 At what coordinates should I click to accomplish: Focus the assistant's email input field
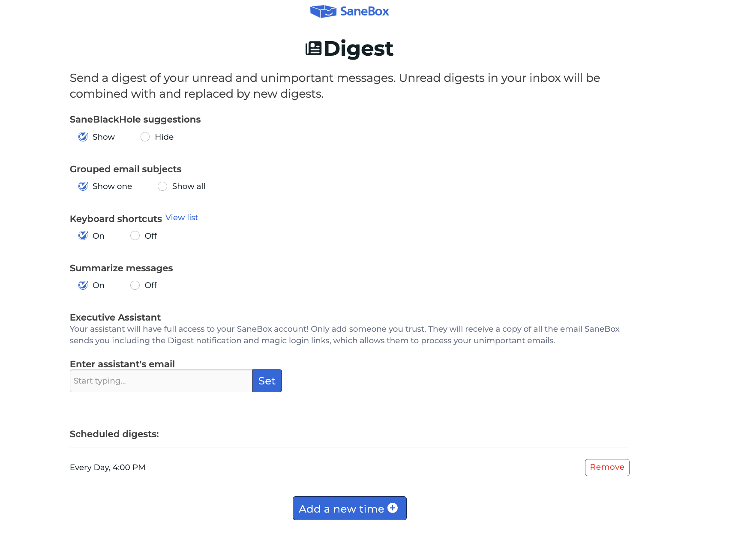[x=161, y=381]
